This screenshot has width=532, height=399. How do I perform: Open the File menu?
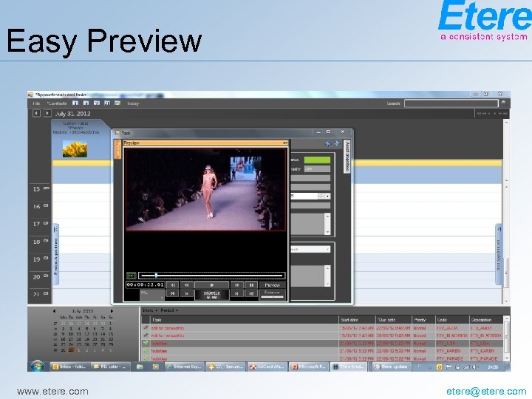(x=36, y=103)
